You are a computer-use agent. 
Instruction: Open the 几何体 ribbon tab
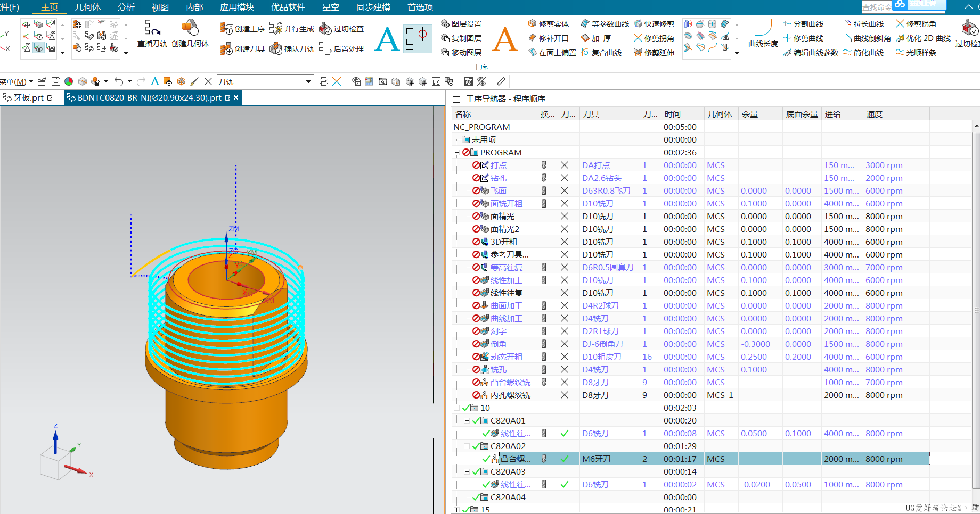tap(88, 7)
